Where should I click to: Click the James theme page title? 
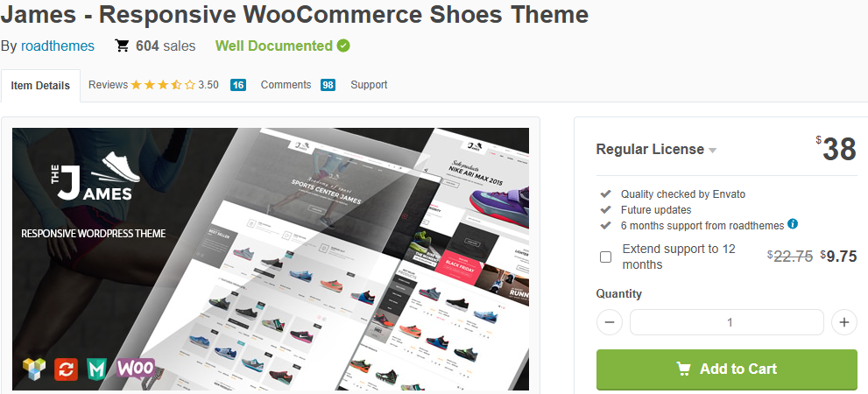point(294,14)
